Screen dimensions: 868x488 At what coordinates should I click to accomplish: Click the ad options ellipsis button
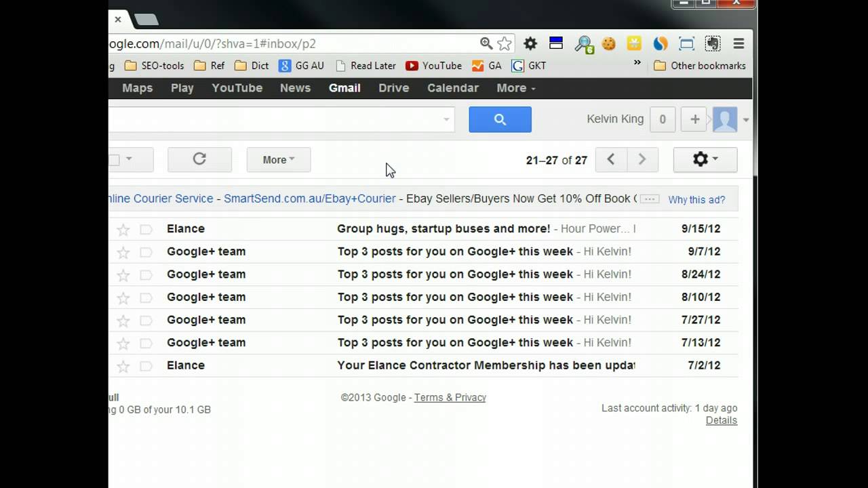pyautogui.click(x=650, y=199)
